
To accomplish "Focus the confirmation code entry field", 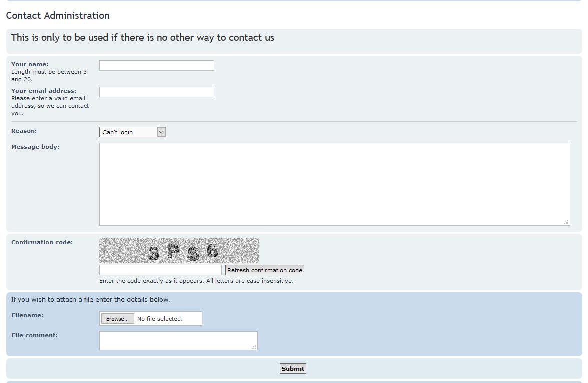I will point(160,270).
